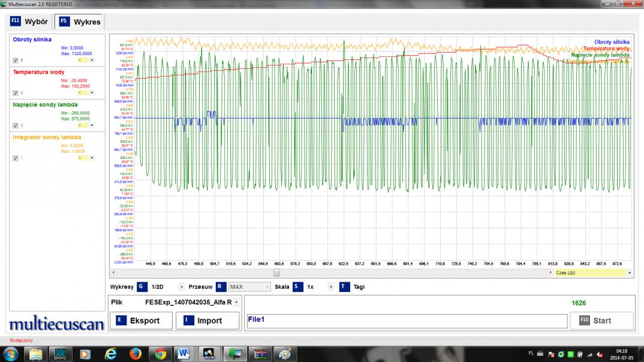The height and width of the screenshot is (362, 644).
Task: Open Microsoft Word from the taskbar
Action: (183, 353)
